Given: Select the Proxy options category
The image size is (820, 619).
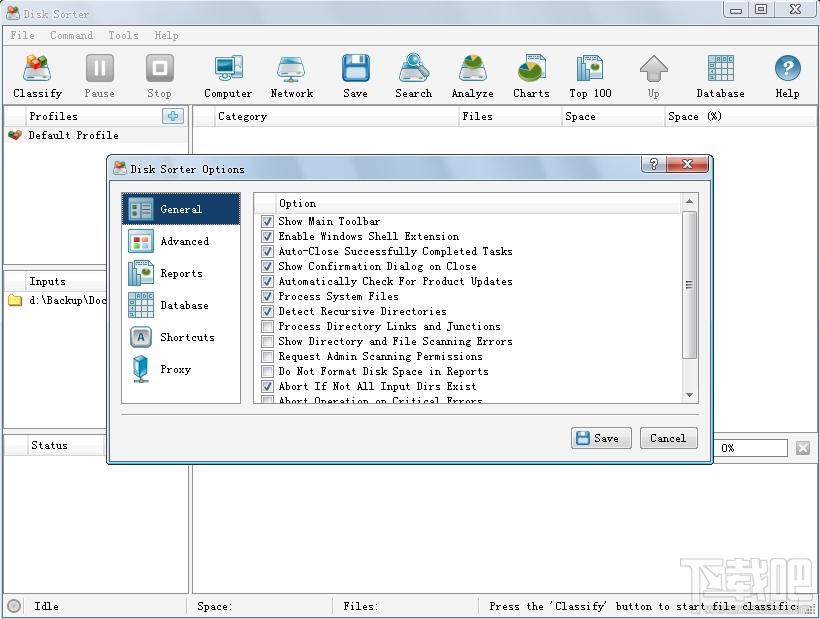Looking at the screenshot, I should click(181, 369).
